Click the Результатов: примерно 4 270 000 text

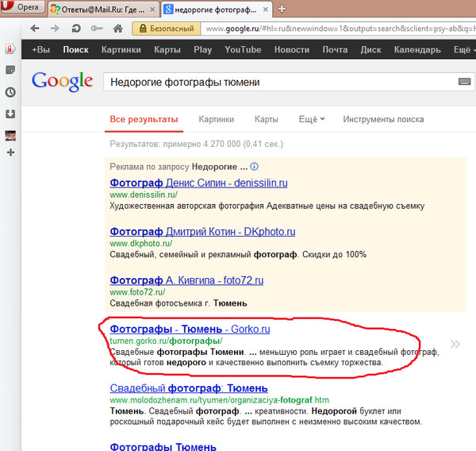[x=197, y=144]
